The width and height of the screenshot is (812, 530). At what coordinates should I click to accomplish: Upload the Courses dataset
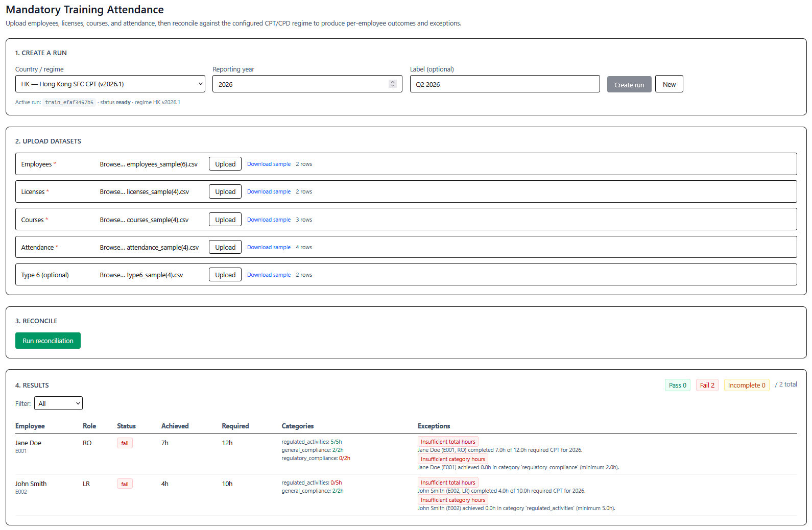click(225, 220)
